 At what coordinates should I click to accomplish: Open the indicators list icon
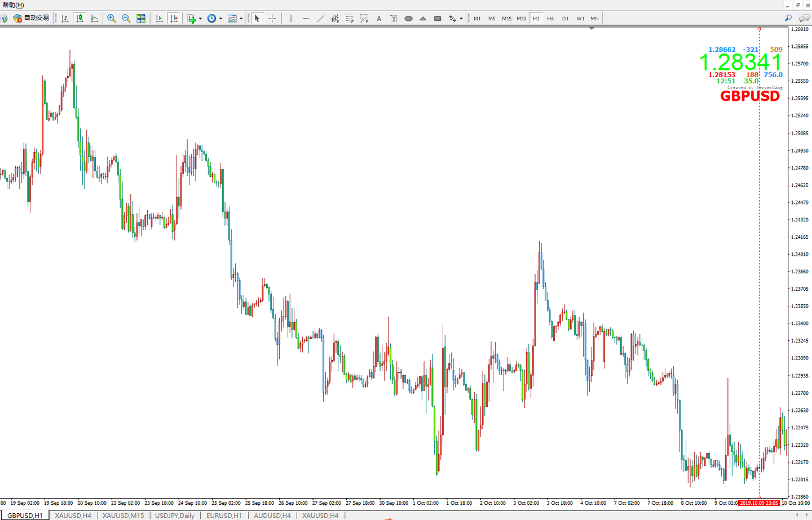point(192,18)
